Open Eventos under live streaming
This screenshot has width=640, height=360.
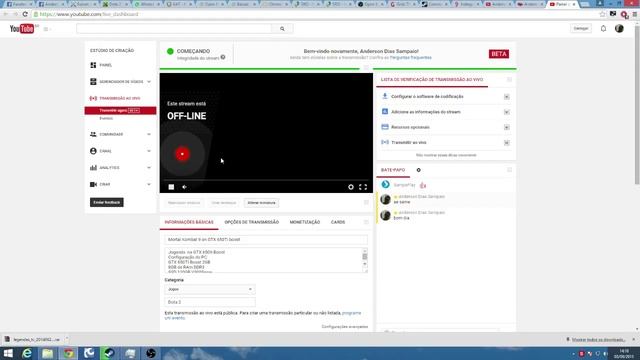coord(106,118)
